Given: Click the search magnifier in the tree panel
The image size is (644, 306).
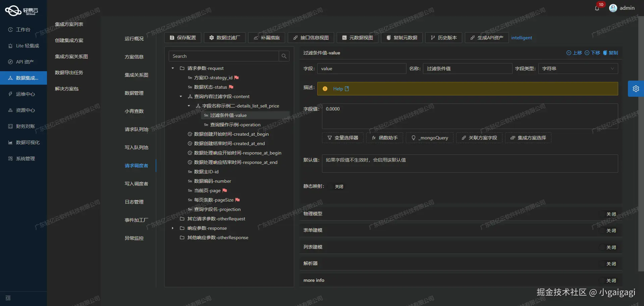Looking at the screenshot, I should pyautogui.click(x=284, y=56).
